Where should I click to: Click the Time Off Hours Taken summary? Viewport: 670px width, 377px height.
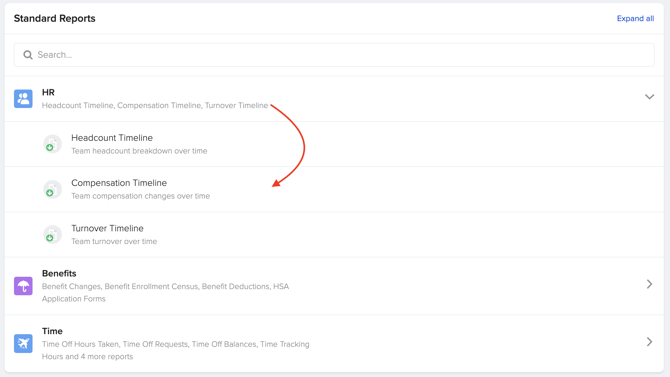(176, 350)
